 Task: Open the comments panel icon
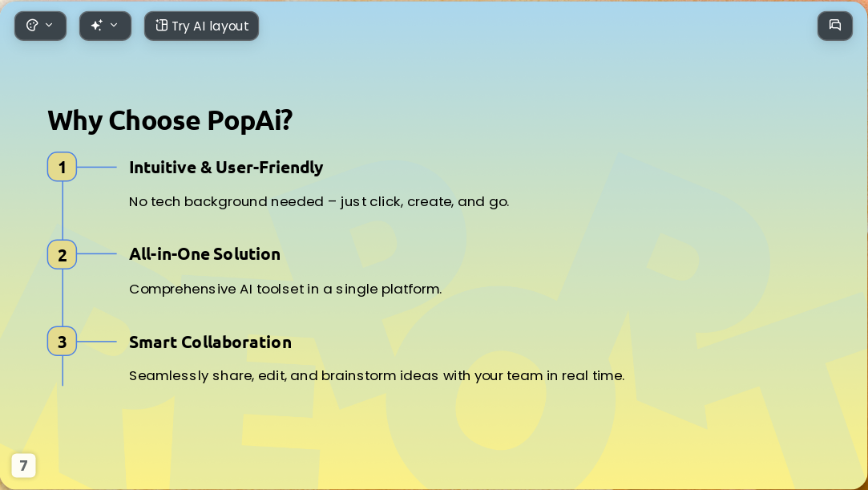[x=835, y=26]
